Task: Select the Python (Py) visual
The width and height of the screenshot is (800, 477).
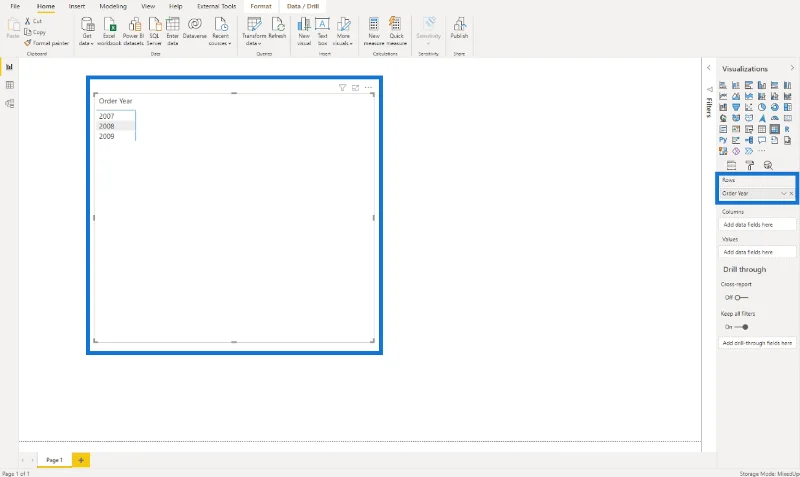Action: click(x=723, y=140)
